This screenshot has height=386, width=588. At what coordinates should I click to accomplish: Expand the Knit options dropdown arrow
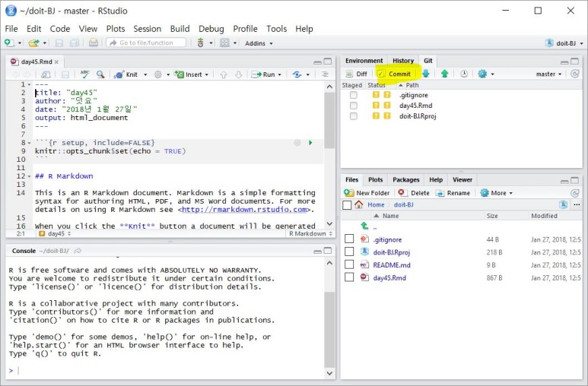coord(145,74)
